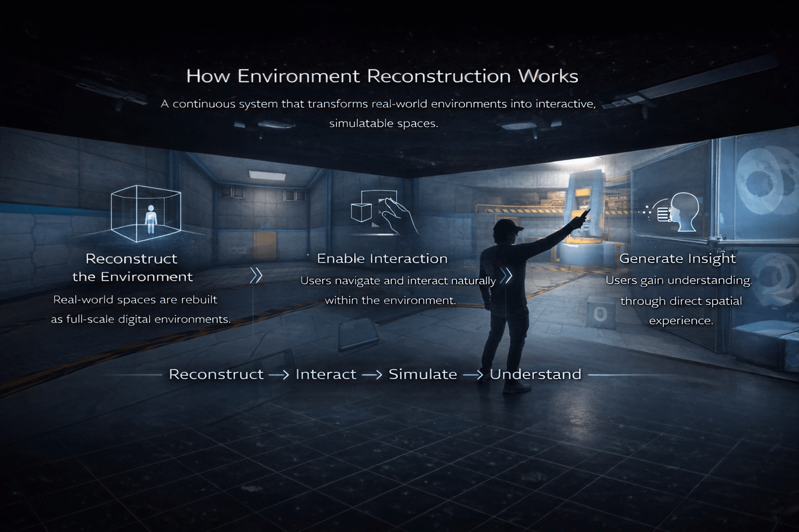Click the double chevron before Generate Insight
799x532 pixels.
(x=506, y=276)
